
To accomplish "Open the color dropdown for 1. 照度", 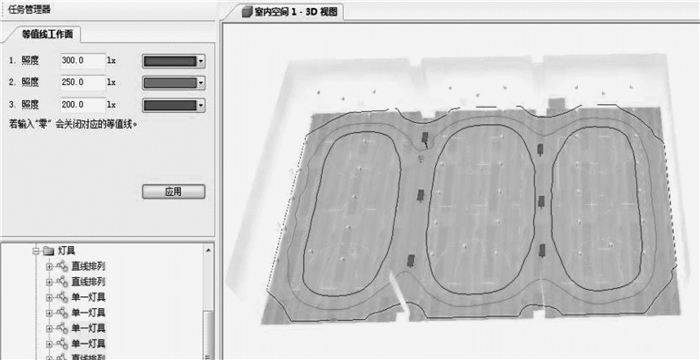I will (x=201, y=62).
